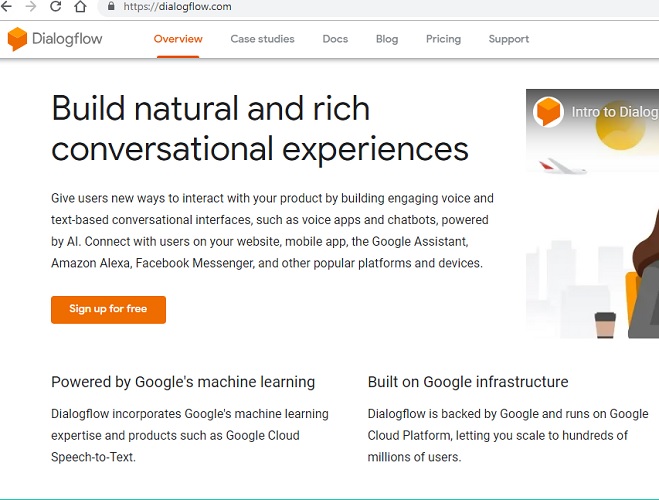Viewport: 659px width, 500px height.
Task: Click the browser back arrow
Action: (6, 6)
